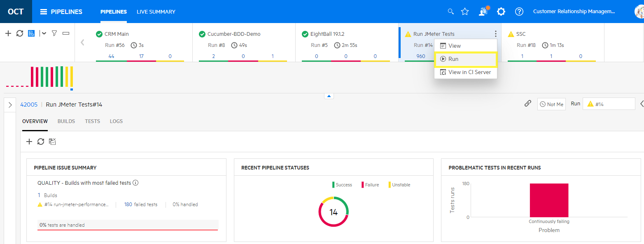Open the notifications icon with orange dot
Image resolution: width=644 pixels, height=244 pixels.
[483, 12]
